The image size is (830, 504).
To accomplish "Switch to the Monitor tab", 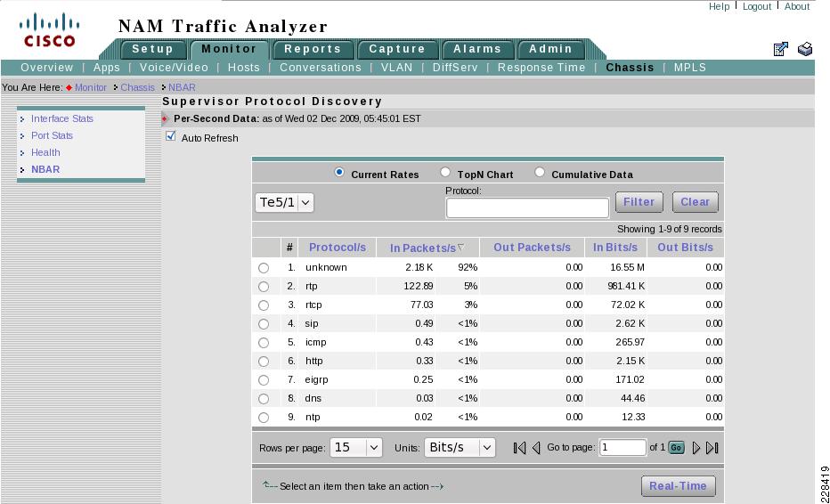I will point(229,49).
